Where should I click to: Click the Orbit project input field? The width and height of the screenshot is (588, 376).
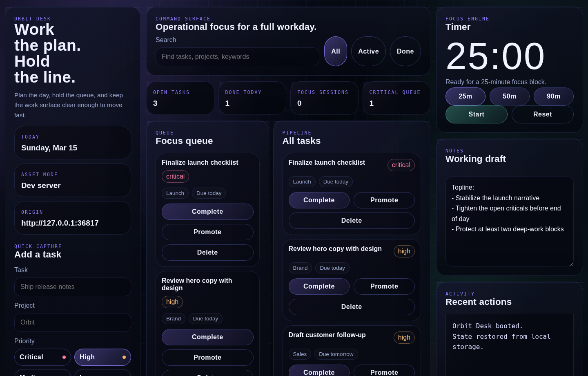tap(73, 322)
